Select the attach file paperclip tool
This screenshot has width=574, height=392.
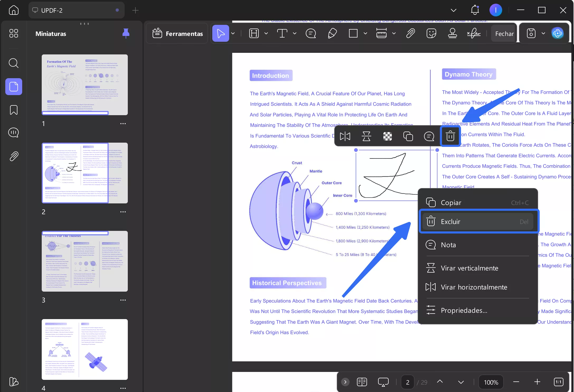tap(410, 33)
